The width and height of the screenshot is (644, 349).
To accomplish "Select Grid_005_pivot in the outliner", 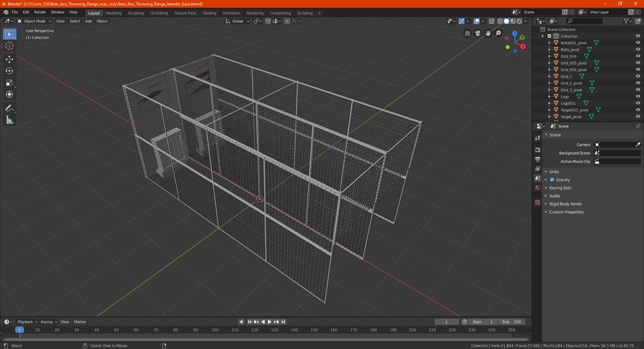I will (574, 63).
